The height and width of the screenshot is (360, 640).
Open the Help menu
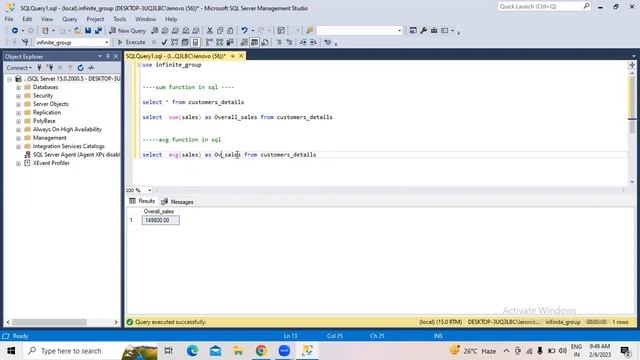tap(171, 19)
